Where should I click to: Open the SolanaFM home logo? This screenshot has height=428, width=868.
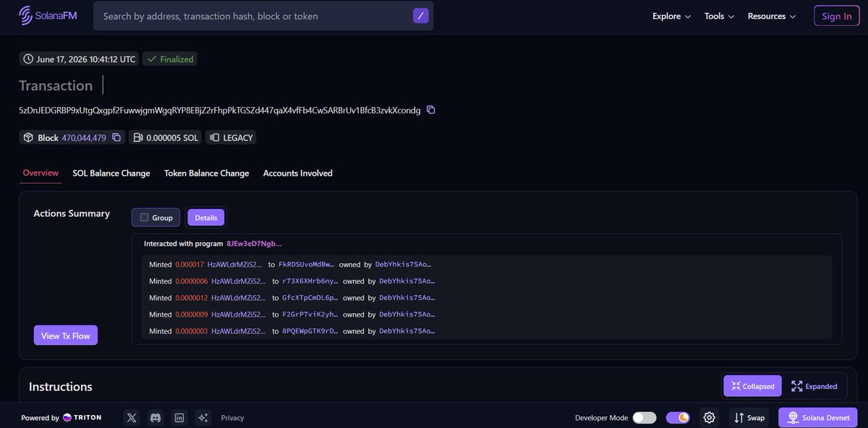(x=48, y=15)
